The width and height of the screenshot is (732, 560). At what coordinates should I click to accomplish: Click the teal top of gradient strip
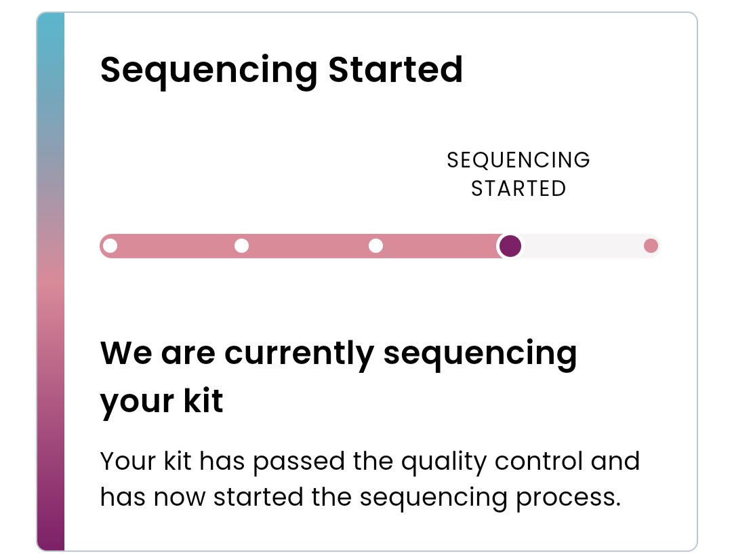point(51,41)
